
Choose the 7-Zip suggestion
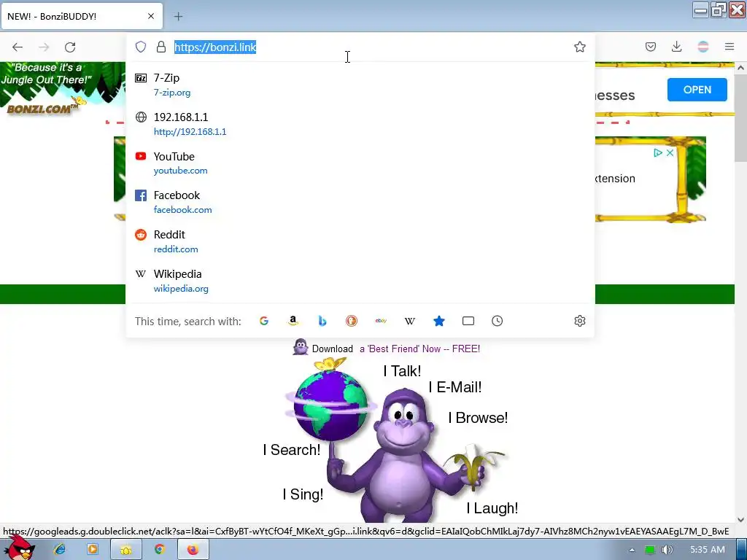[360, 85]
